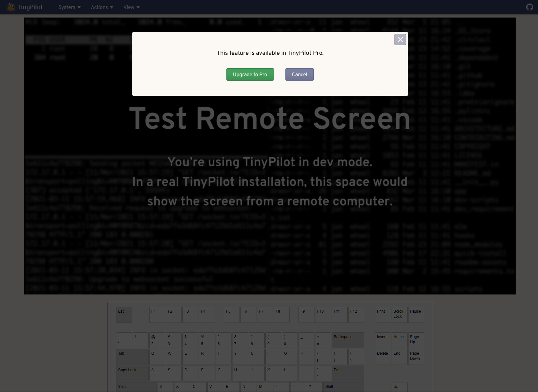Click the F10 key
The width and height of the screenshot is (538, 392).
coord(323,315)
